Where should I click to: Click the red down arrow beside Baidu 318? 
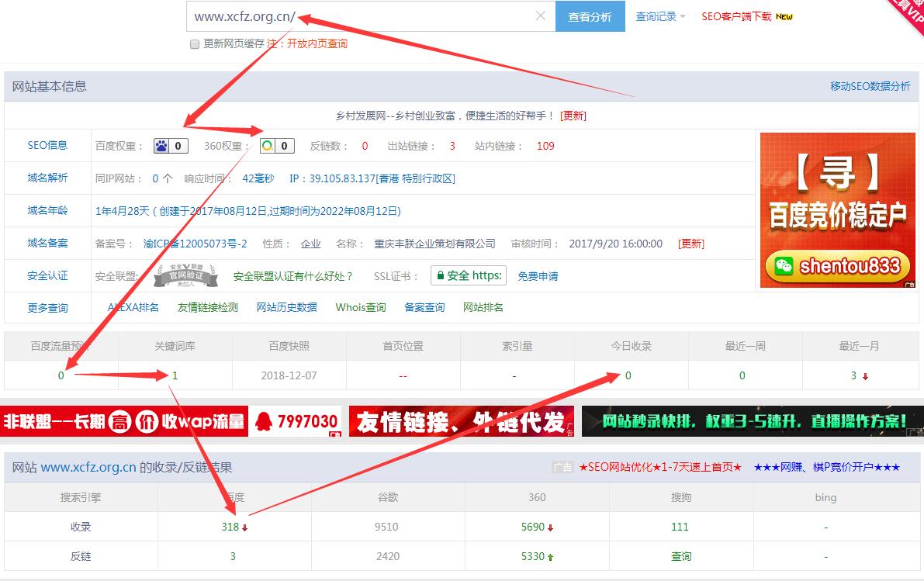[245, 527]
